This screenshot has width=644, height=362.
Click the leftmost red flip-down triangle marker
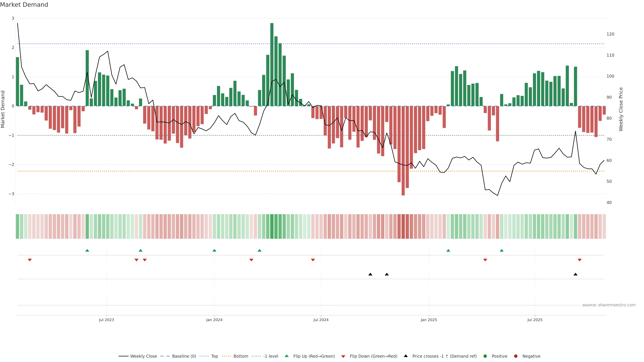click(30, 260)
